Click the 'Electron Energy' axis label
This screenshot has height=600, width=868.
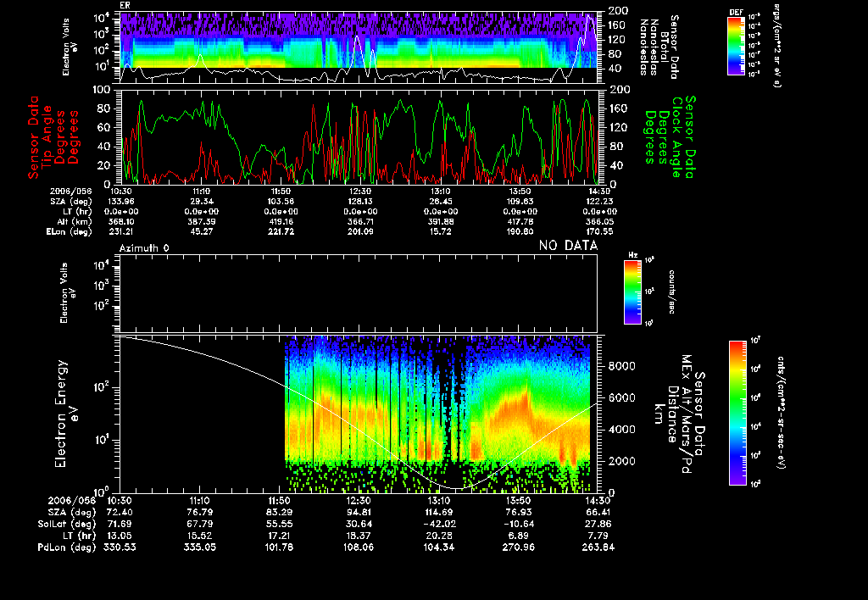(x=61, y=414)
